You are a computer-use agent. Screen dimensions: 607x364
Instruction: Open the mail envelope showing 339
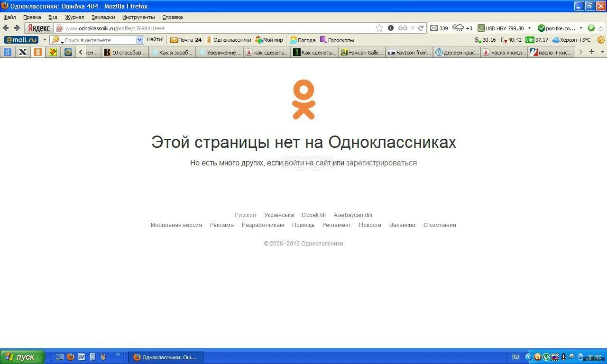click(439, 28)
